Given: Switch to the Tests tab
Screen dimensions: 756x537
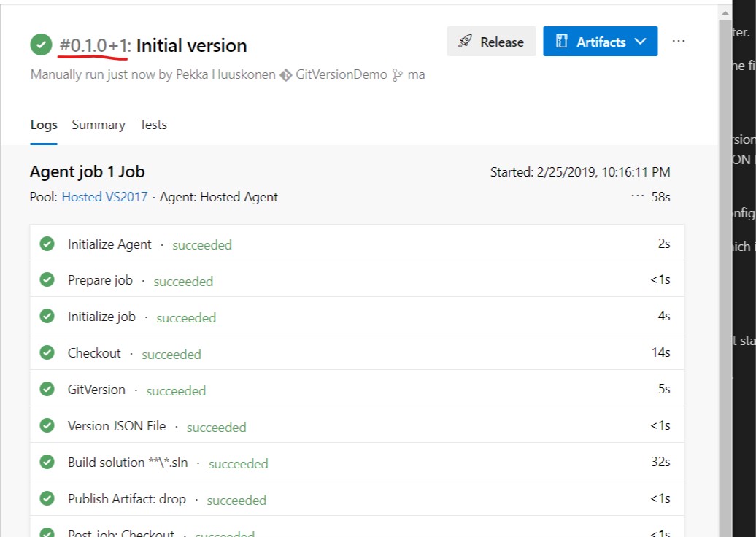Looking at the screenshot, I should (153, 125).
